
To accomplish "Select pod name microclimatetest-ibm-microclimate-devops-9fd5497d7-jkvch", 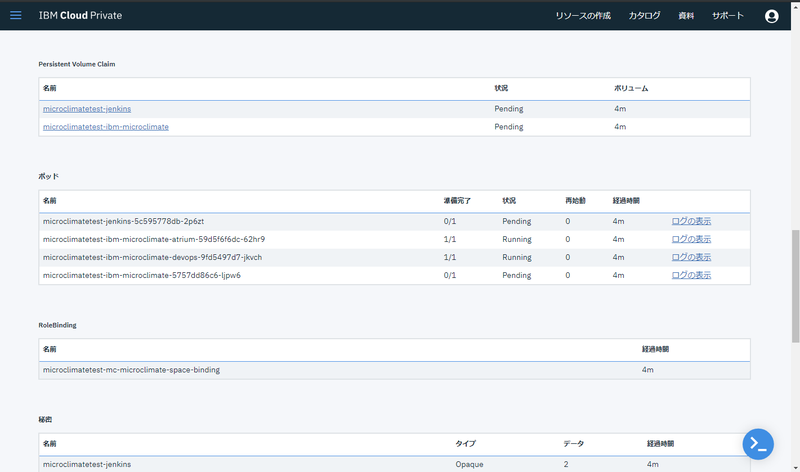I will click(152, 257).
